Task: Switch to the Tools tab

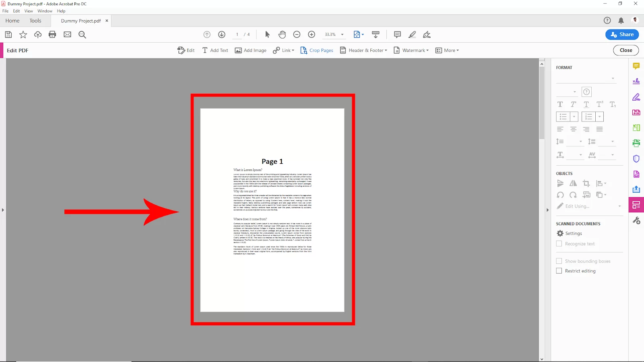Action: tap(35, 21)
